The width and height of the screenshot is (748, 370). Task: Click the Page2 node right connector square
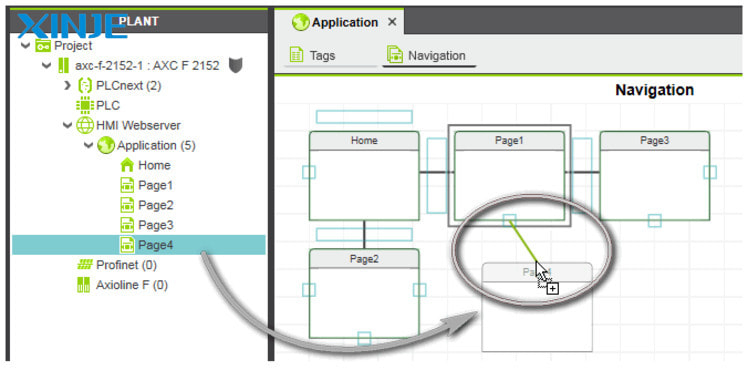click(x=420, y=290)
